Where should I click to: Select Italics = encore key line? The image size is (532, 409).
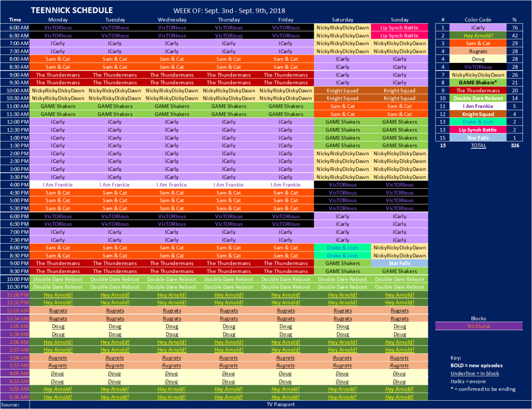[468, 381]
